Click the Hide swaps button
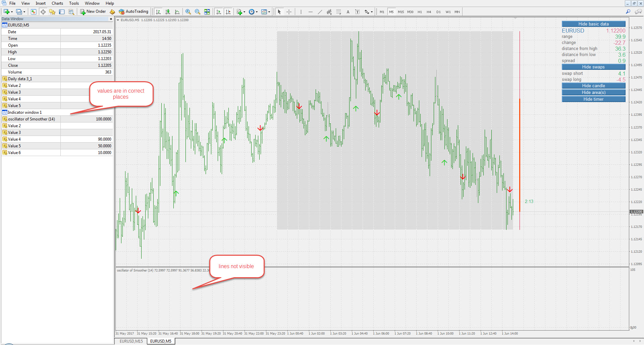644x345 pixels. (x=593, y=67)
